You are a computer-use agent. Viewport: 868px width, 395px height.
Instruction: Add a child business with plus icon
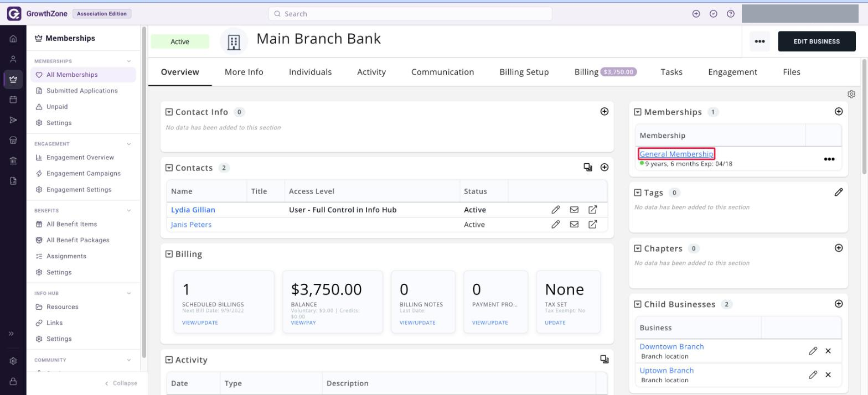coord(839,304)
